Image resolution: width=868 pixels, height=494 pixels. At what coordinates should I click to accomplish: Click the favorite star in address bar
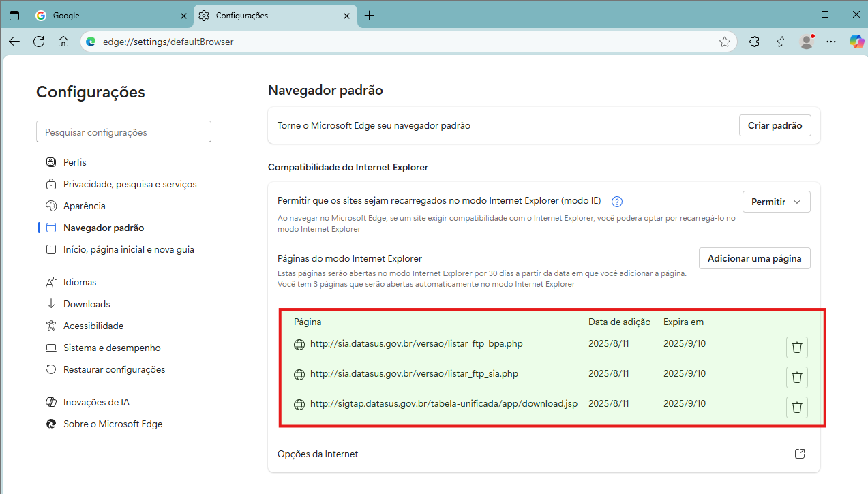(725, 42)
